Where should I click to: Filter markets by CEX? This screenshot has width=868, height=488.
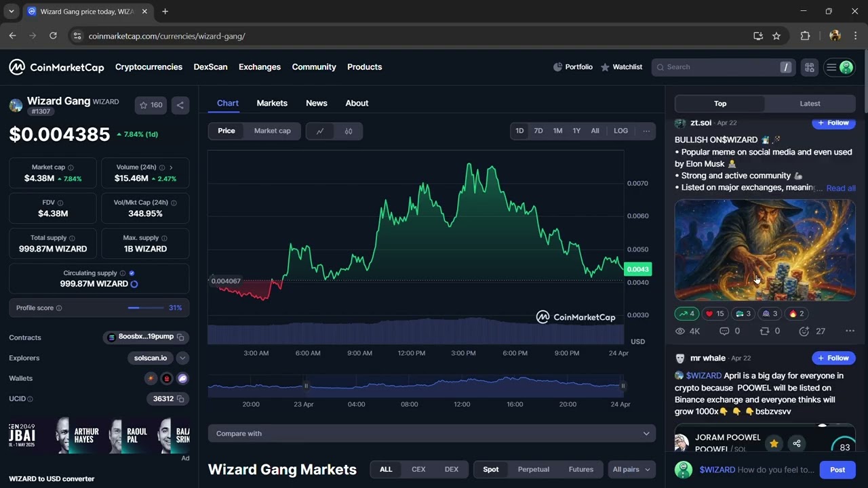[x=418, y=469]
